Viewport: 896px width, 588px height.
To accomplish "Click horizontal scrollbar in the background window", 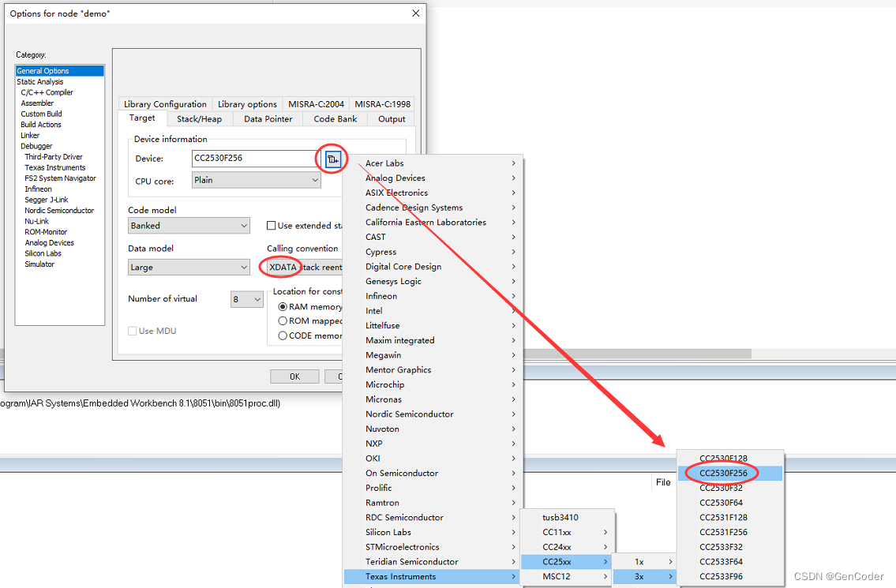I will coord(637,354).
